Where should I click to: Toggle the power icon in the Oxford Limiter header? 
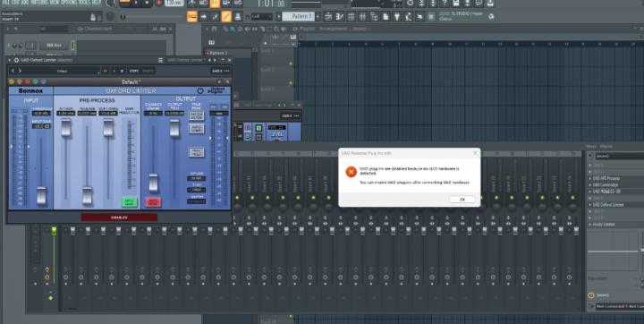tap(200, 91)
